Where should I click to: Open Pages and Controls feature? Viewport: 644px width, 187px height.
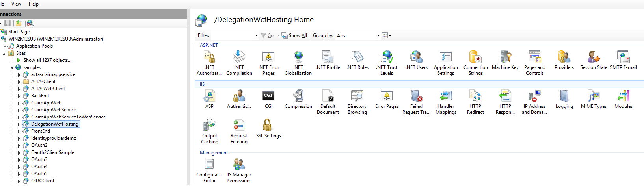535,63
